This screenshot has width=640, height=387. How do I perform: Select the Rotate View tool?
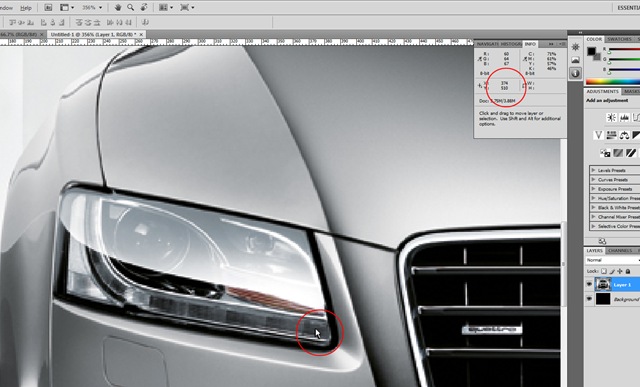pos(144,7)
